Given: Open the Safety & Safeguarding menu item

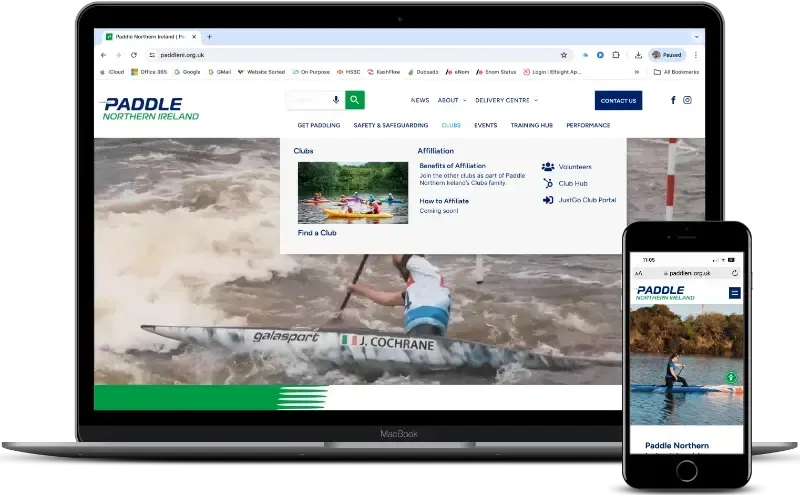Looking at the screenshot, I should click(391, 125).
